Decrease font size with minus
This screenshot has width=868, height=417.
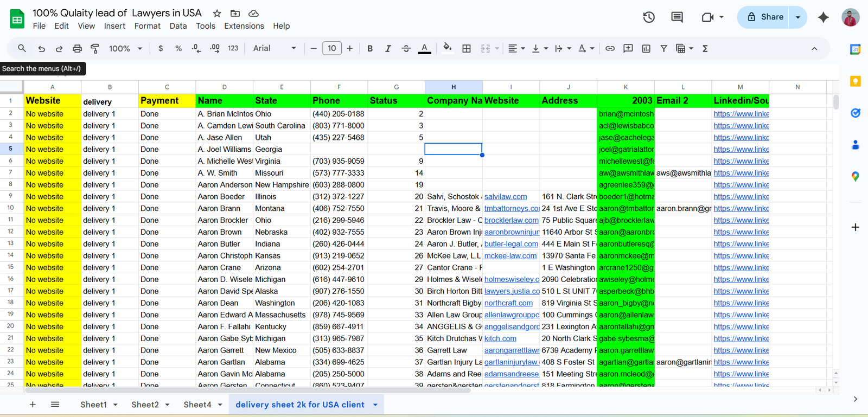(314, 49)
